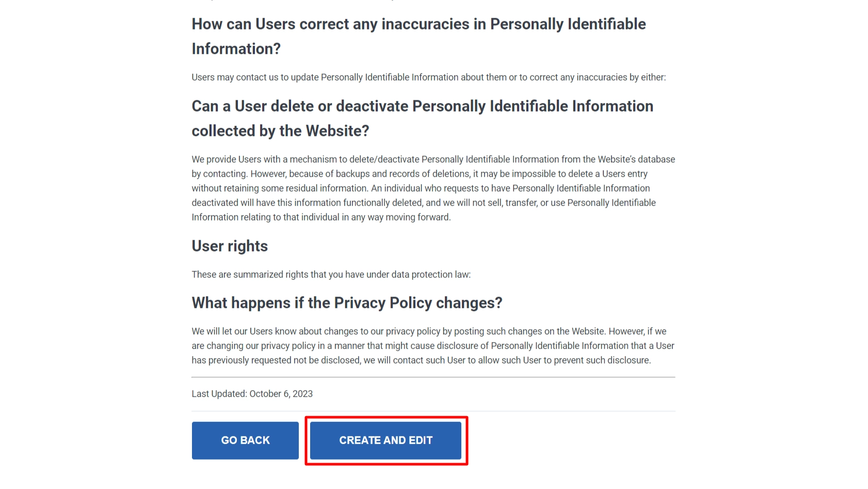Click the heading about correcting inaccuracies
This screenshot has width=868, height=489.
[419, 36]
